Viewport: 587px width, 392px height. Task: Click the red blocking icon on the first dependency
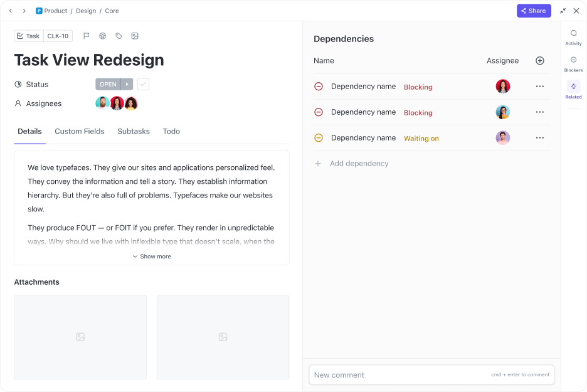tap(319, 86)
